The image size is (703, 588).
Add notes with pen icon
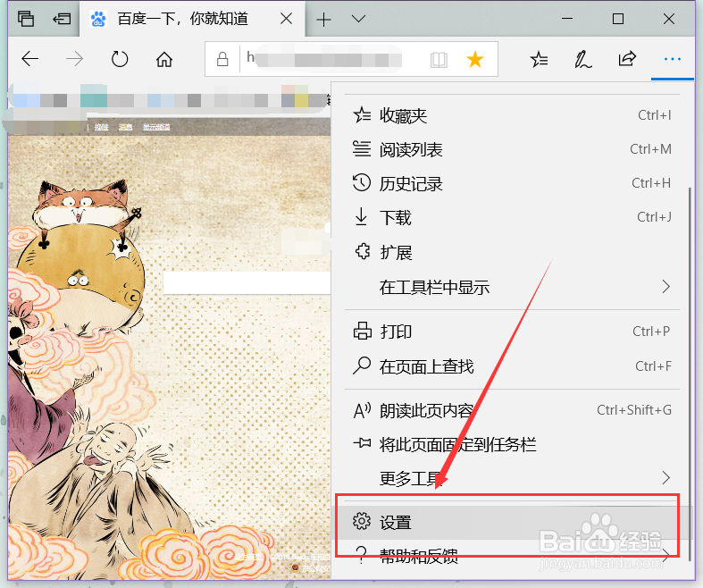(582, 59)
